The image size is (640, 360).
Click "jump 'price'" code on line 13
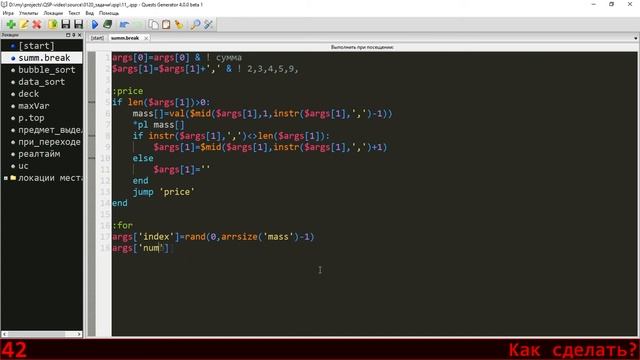coord(163,192)
